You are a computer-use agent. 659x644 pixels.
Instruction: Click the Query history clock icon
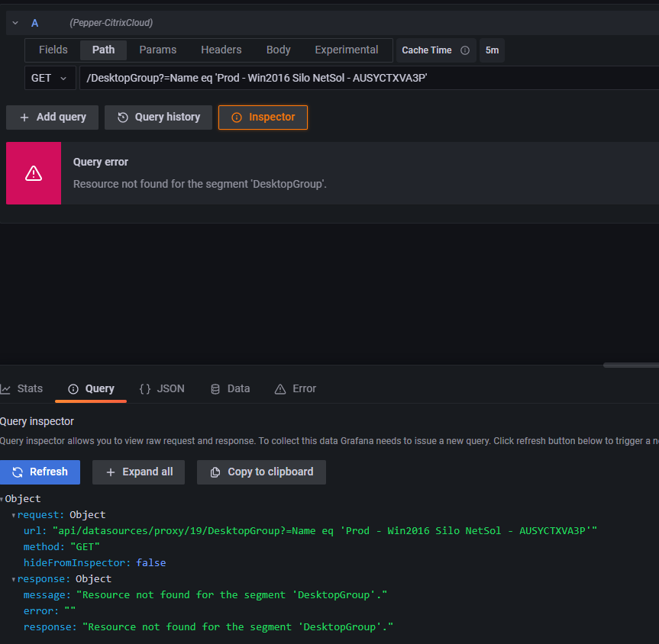pyautogui.click(x=122, y=118)
